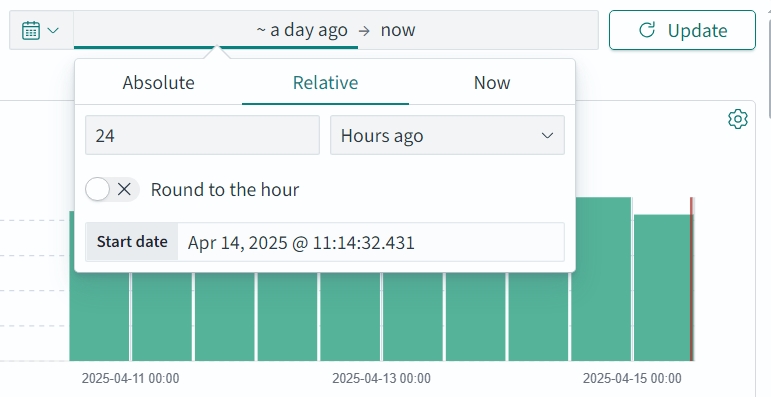Open the Hours ago unit dropdown

(x=447, y=135)
